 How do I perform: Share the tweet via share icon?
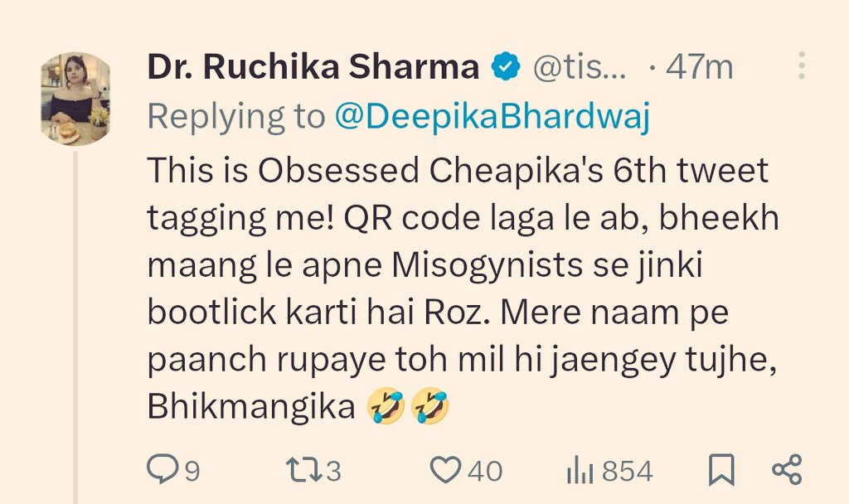click(787, 469)
